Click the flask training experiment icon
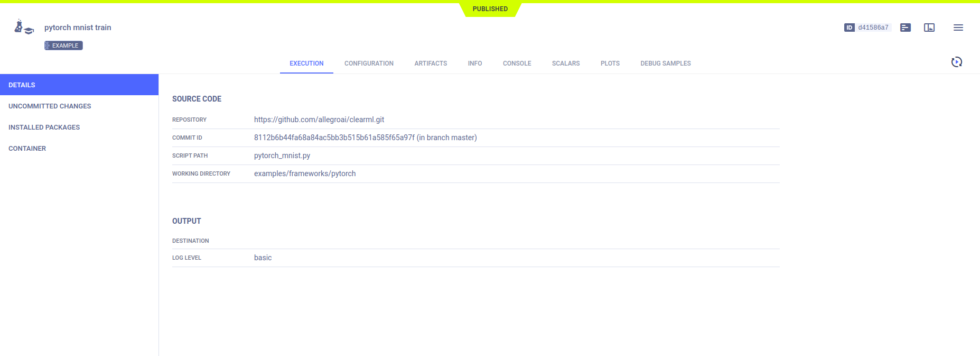 click(x=24, y=27)
